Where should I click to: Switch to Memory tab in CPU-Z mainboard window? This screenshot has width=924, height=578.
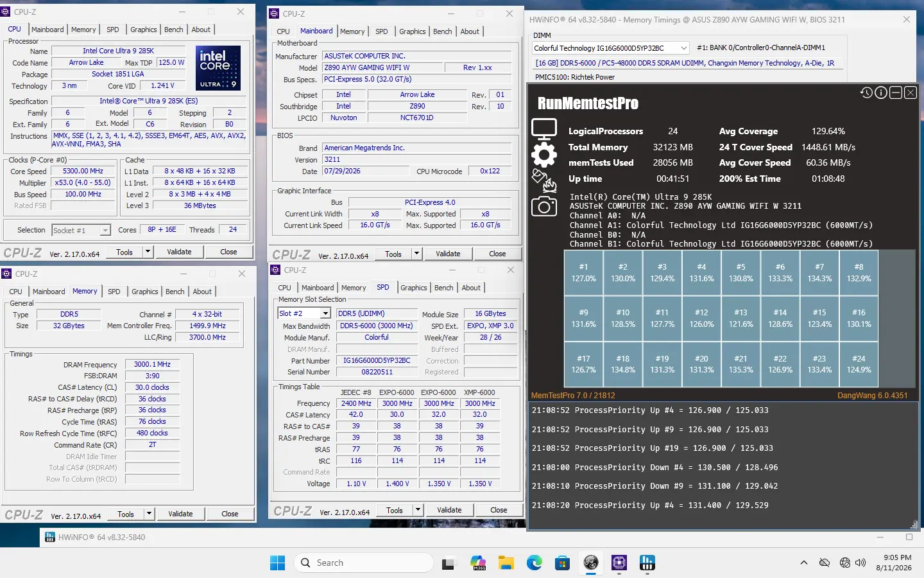(352, 31)
